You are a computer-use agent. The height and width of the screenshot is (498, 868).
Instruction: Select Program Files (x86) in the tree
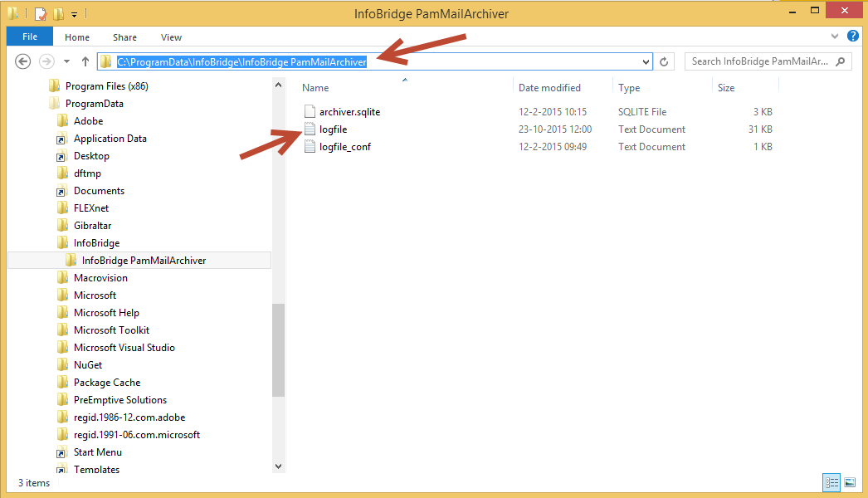[107, 85]
